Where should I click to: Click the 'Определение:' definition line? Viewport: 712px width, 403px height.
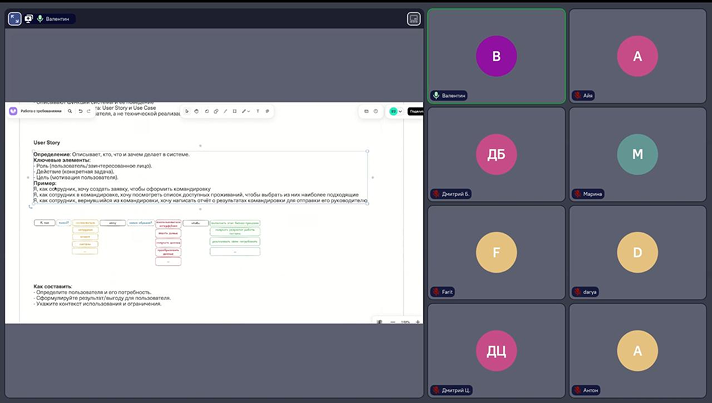(112, 154)
